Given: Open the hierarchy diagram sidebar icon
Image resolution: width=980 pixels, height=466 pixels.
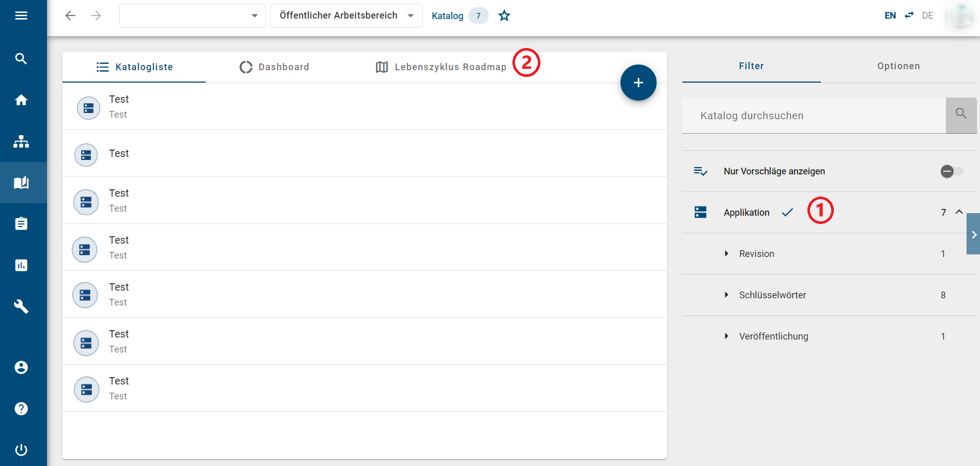Looking at the screenshot, I should point(21,141).
